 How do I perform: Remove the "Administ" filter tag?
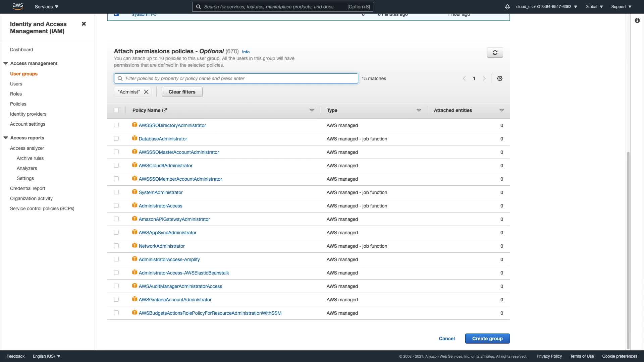[146, 92]
